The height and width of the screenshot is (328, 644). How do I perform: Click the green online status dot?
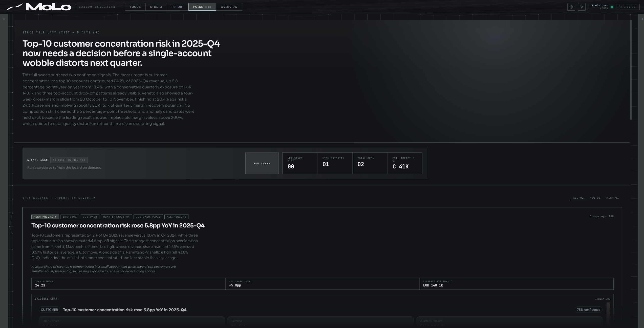pos(612,7)
